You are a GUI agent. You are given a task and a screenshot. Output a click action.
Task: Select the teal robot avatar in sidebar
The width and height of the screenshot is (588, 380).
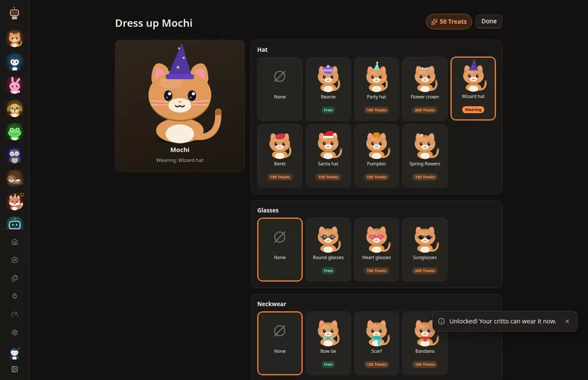[x=15, y=224]
